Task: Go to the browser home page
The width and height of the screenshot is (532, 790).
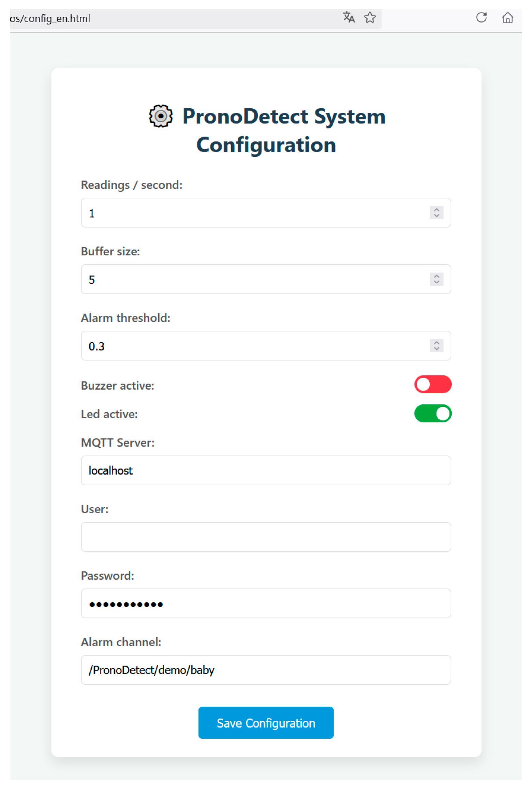Action: [507, 17]
